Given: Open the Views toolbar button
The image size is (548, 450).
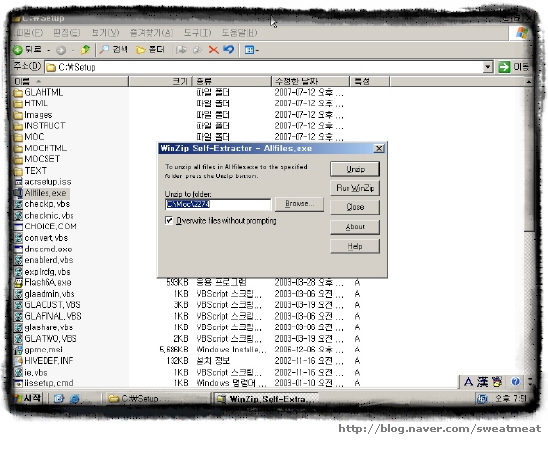Looking at the screenshot, I should point(252,50).
